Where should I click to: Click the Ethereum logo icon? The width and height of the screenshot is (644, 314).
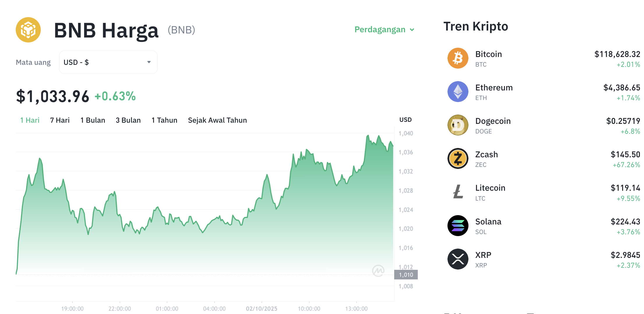coord(458,92)
